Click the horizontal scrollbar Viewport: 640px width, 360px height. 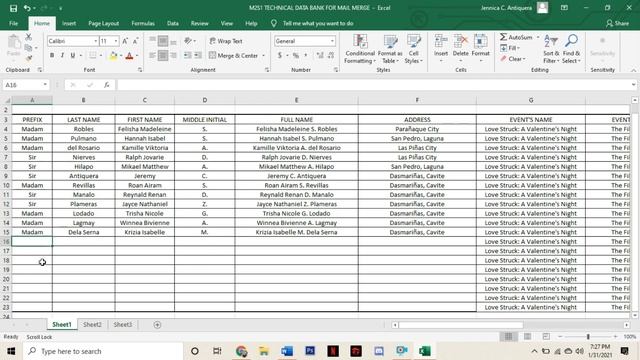pyautogui.click(x=461, y=325)
